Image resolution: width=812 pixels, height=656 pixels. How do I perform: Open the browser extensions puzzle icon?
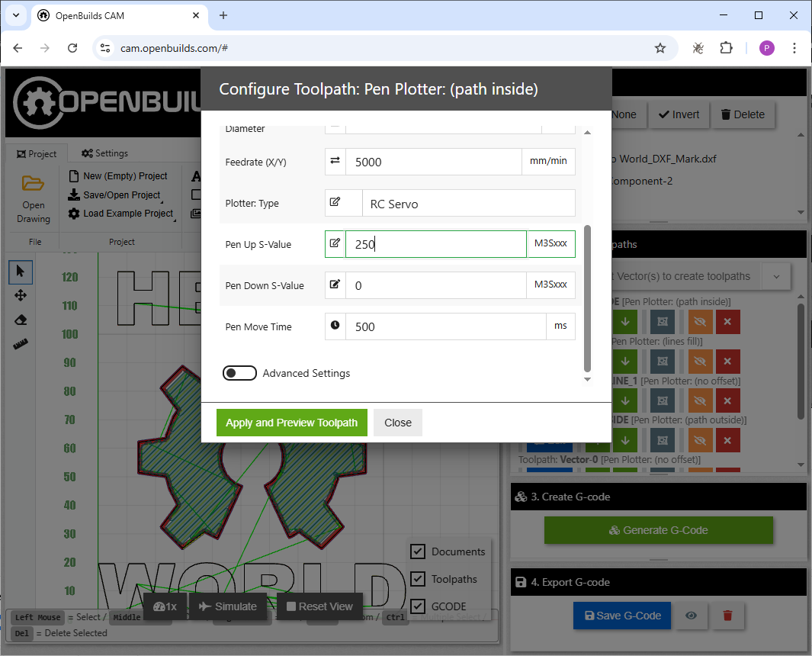(726, 48)
